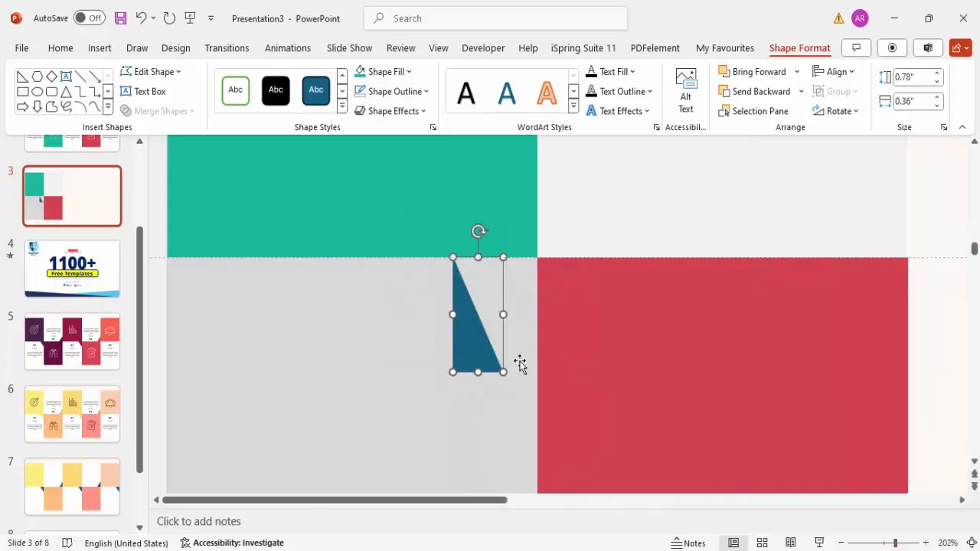Viewport: 980px width, 551px height.
Task: Open the Home tab
Action: [x=60, y=47]
